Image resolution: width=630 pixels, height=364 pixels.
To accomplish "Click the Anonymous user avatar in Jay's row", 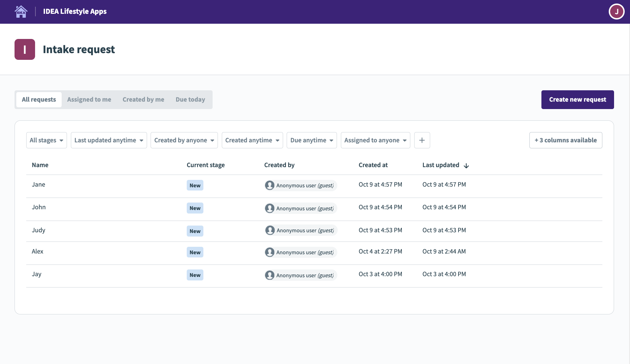I will [x=270, y=275].
